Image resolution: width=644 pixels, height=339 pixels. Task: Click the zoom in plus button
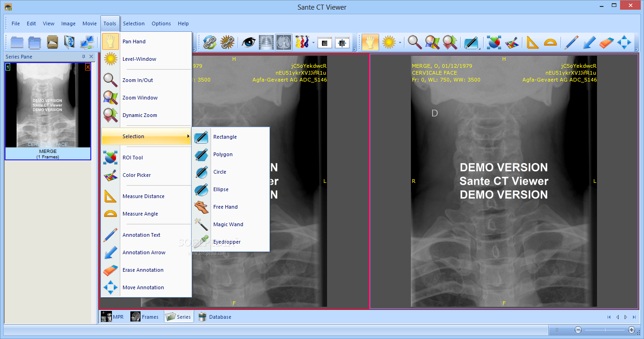pos(632,330)
